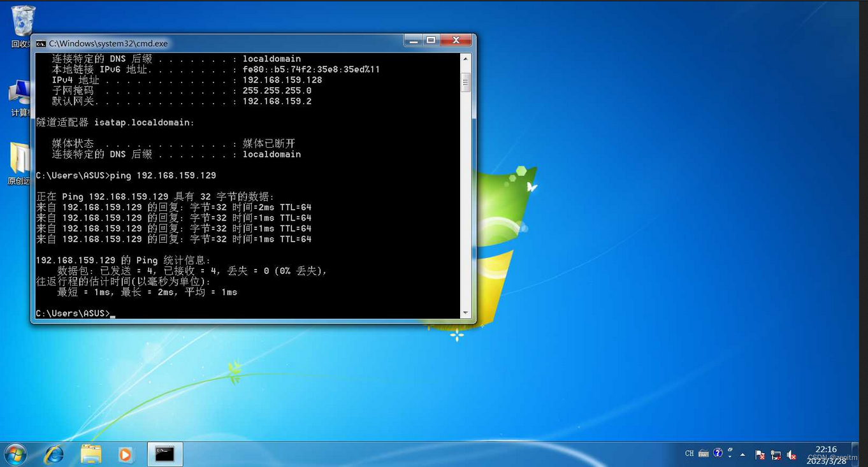Open the Recycle Bin desktop icon
The image size is (868, 467).
click(x=23, y=26)
